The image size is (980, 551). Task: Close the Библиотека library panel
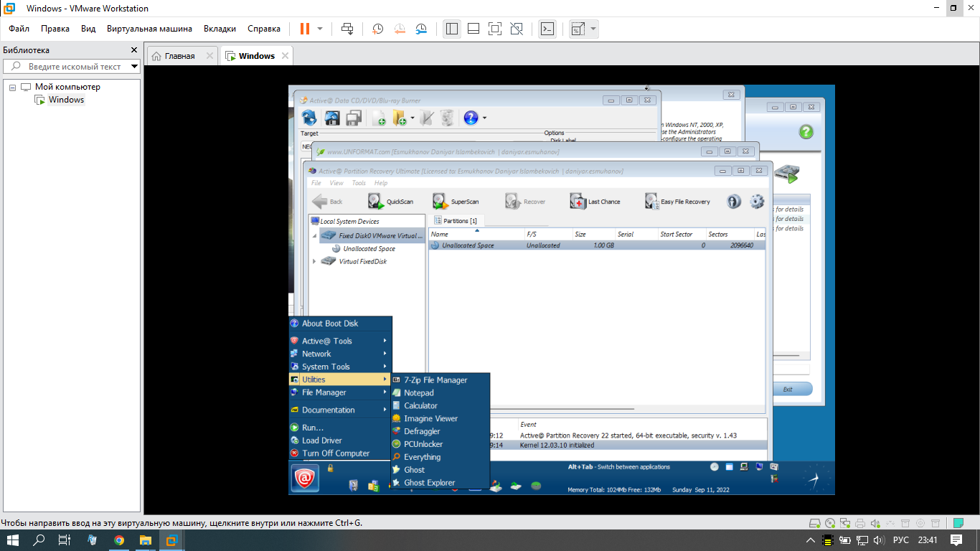tap(133, 50)
